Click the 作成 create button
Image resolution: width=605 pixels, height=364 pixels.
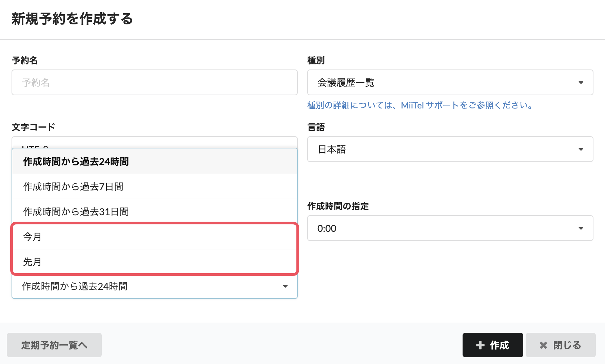click(493, 345)
